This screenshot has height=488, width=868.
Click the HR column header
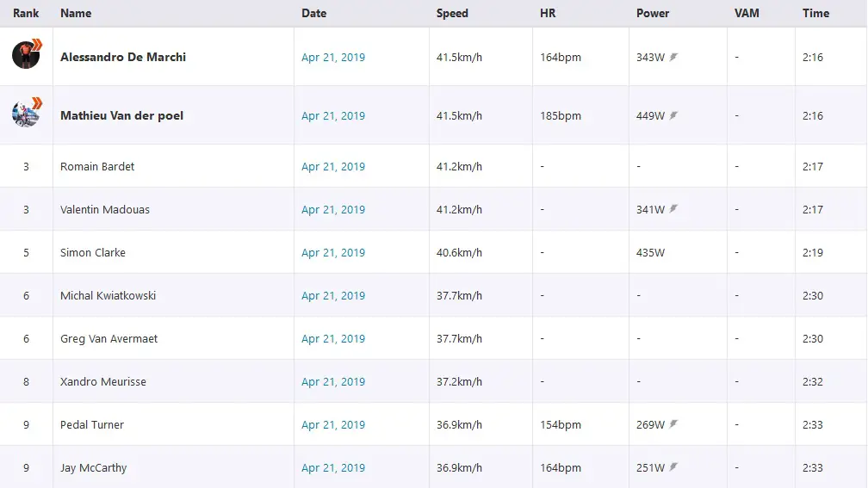[548, 13]
